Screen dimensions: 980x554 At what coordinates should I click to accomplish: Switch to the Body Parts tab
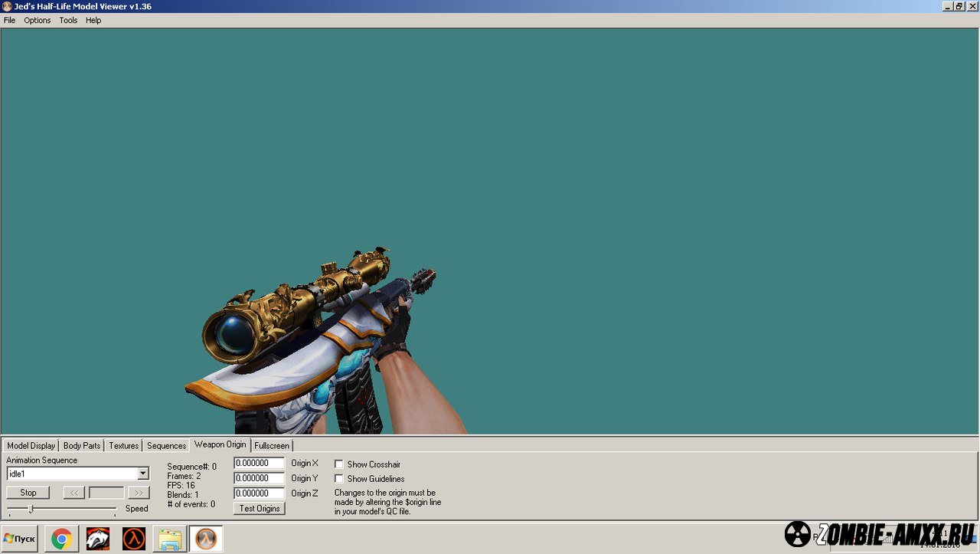(x=82, y=445)
